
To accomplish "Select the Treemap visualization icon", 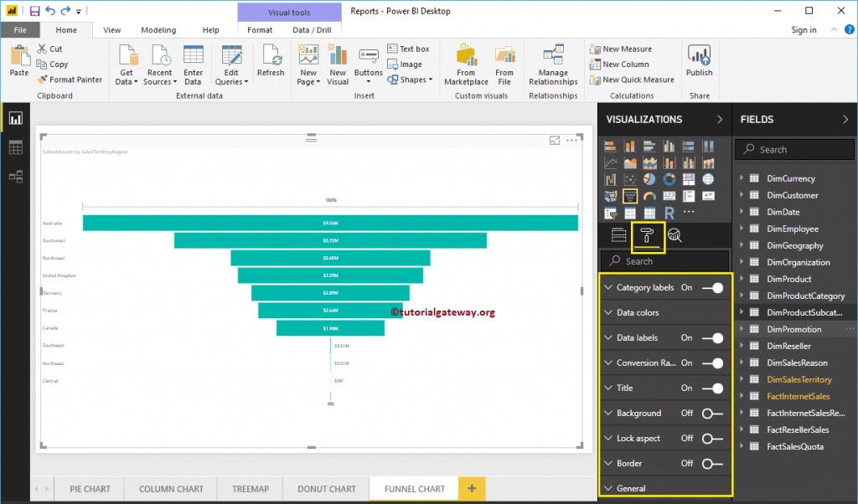I will [689, 178].
